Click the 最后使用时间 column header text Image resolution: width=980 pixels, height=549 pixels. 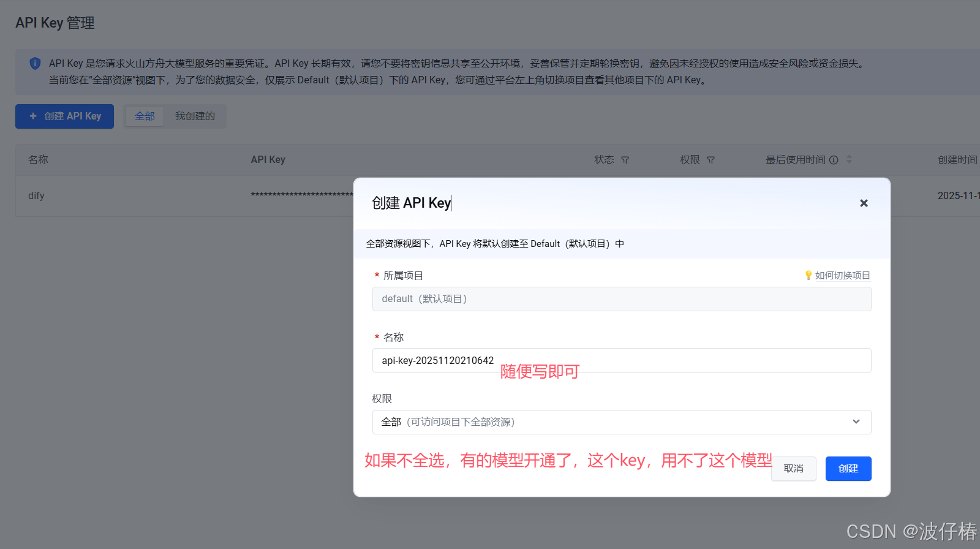click(796, 160)
